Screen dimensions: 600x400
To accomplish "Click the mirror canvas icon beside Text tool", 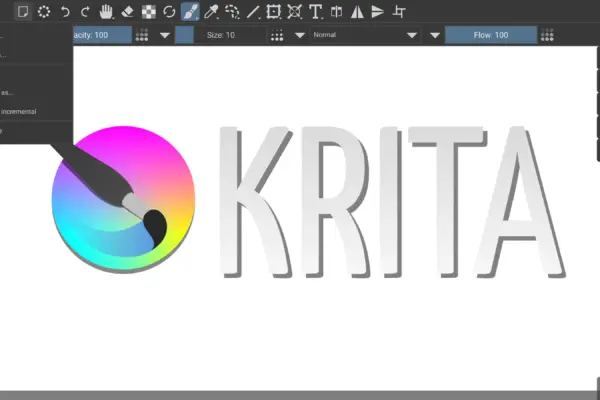I will pyautogui.click(x=336, y=12).
